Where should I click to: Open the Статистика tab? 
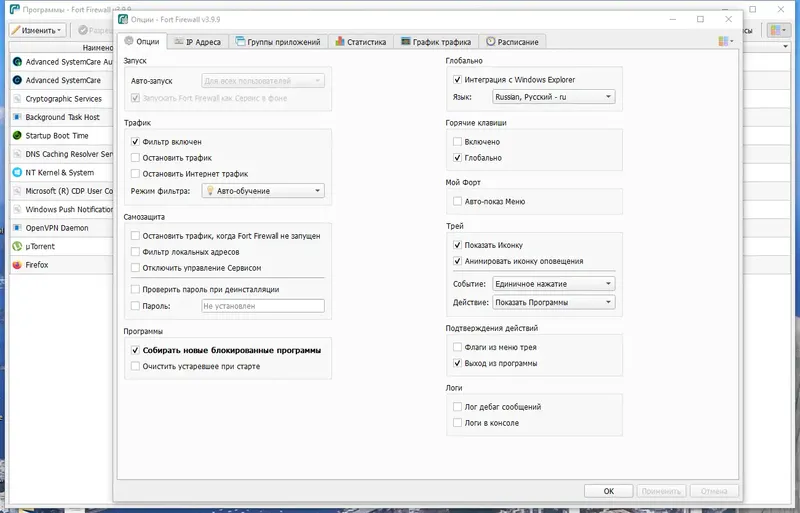pos(361,42)
